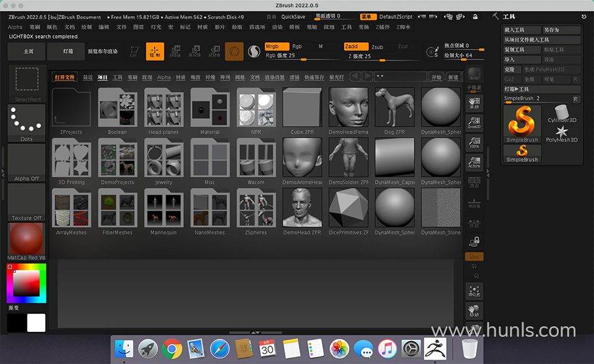Click the Rgb 强度 25 slider
This screenshot has width=594, height=364.
click(302, 56)
